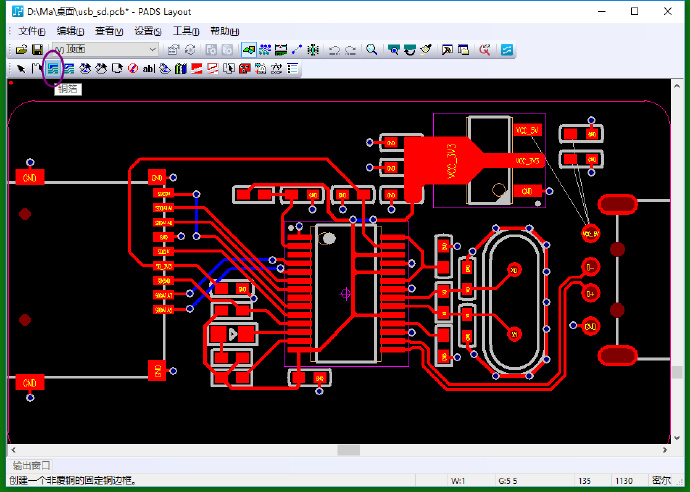This screenshot has width=690, height=492.
Task: Click the From Library icon
Action: coord(261,69)
